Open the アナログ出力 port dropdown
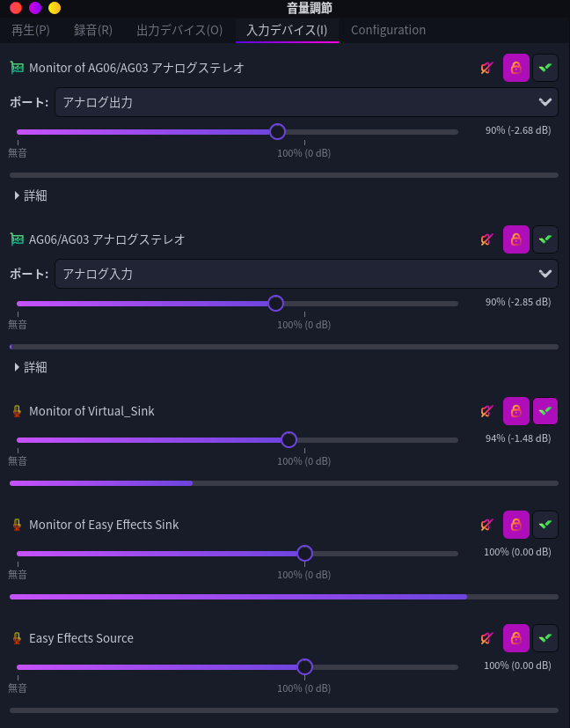 pos(306,102)
